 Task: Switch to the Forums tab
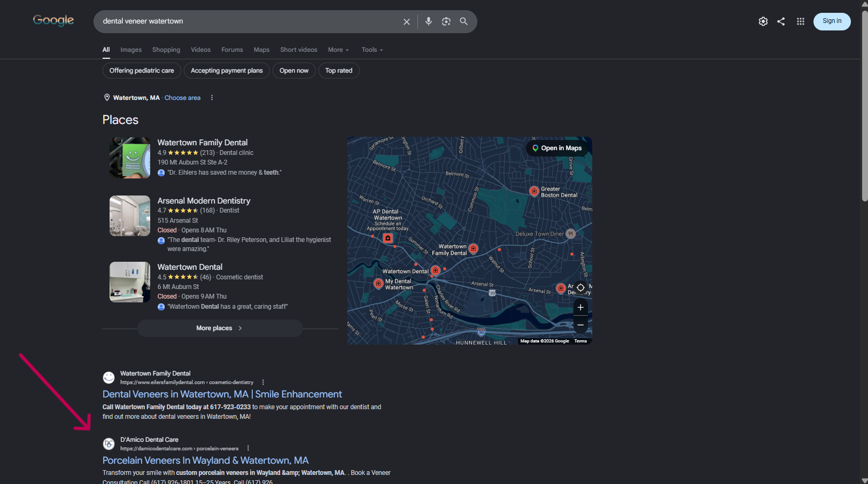tap(232, 50)
